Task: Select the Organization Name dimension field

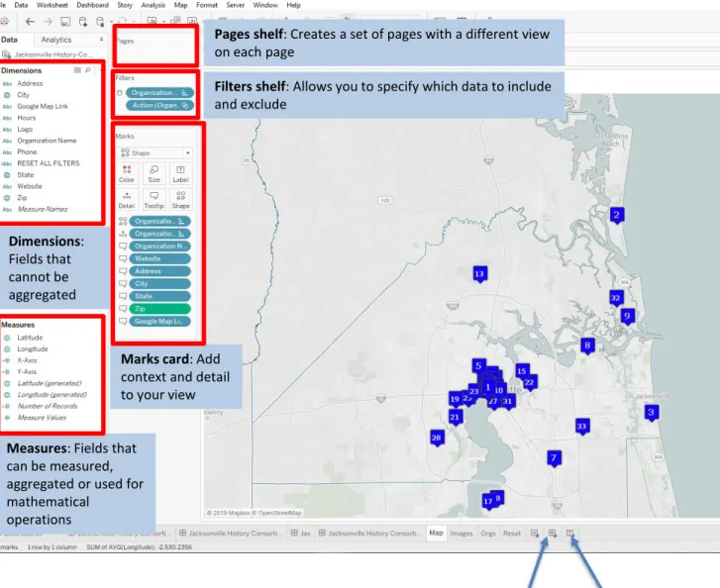Action: coord(47,141)
